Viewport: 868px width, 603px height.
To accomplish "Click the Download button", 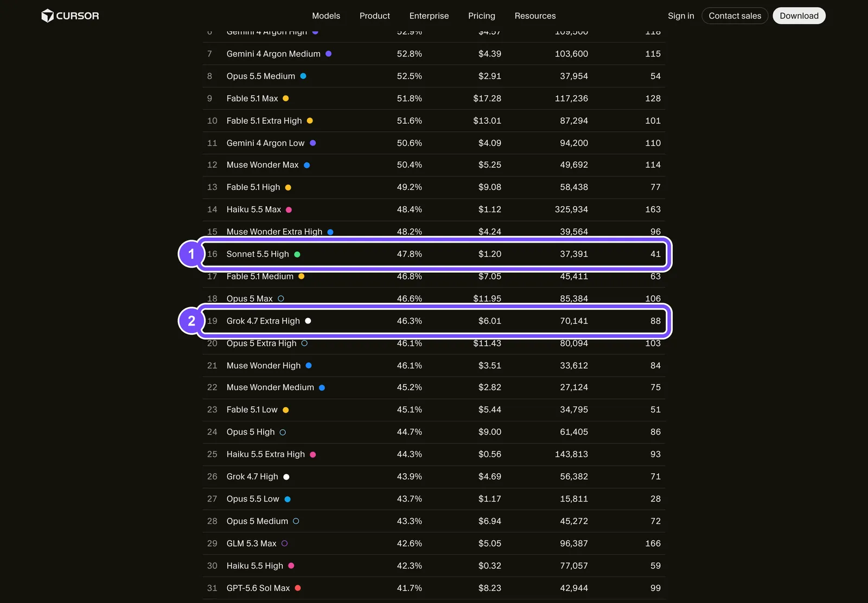I will coord(799,16).
